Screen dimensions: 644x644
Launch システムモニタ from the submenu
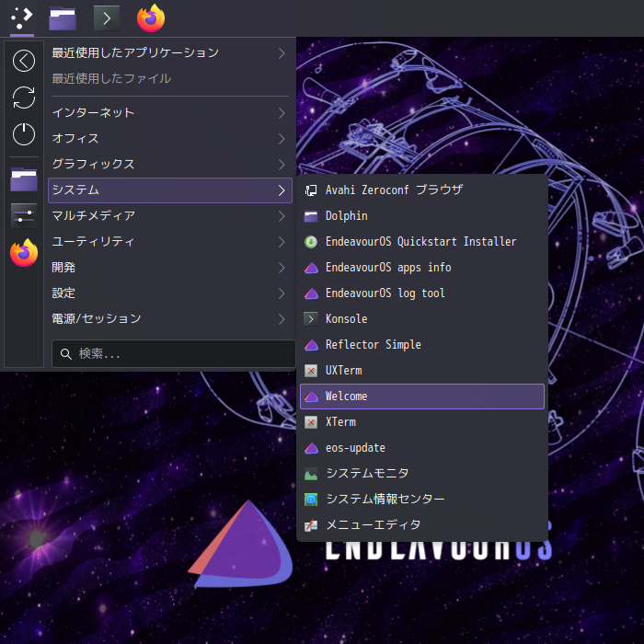[x=422, y=474]
